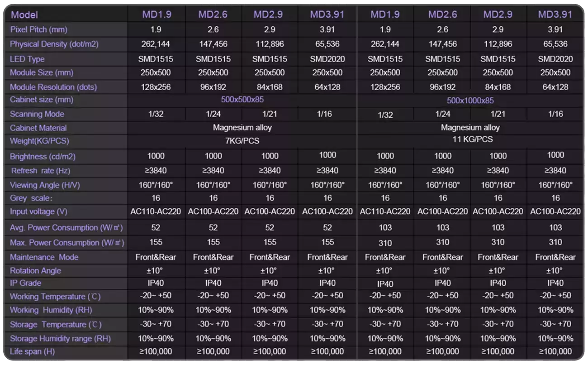
Task: Click the Refresh rate (Hz) label
Action: pyautogui.click(x=41, y=171)
